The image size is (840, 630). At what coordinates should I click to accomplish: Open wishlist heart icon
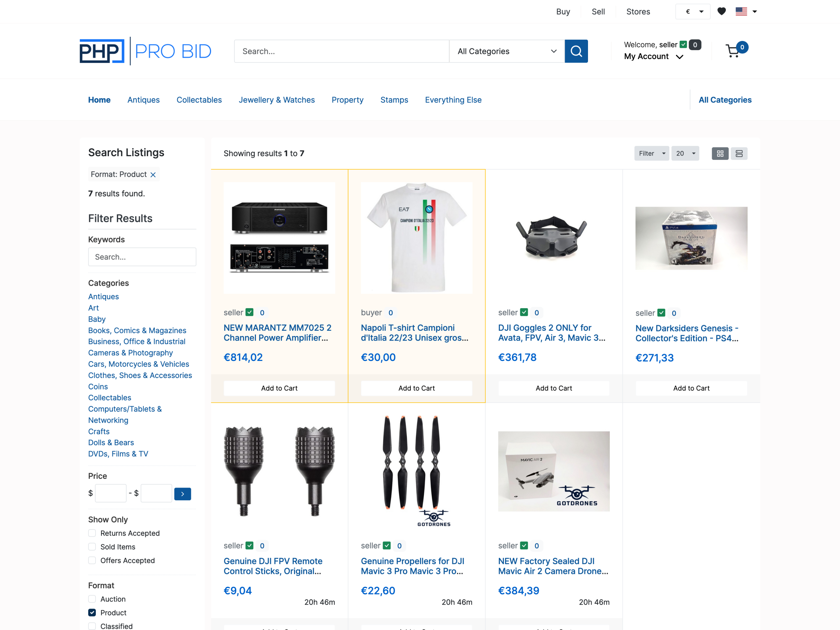(722, 11)
